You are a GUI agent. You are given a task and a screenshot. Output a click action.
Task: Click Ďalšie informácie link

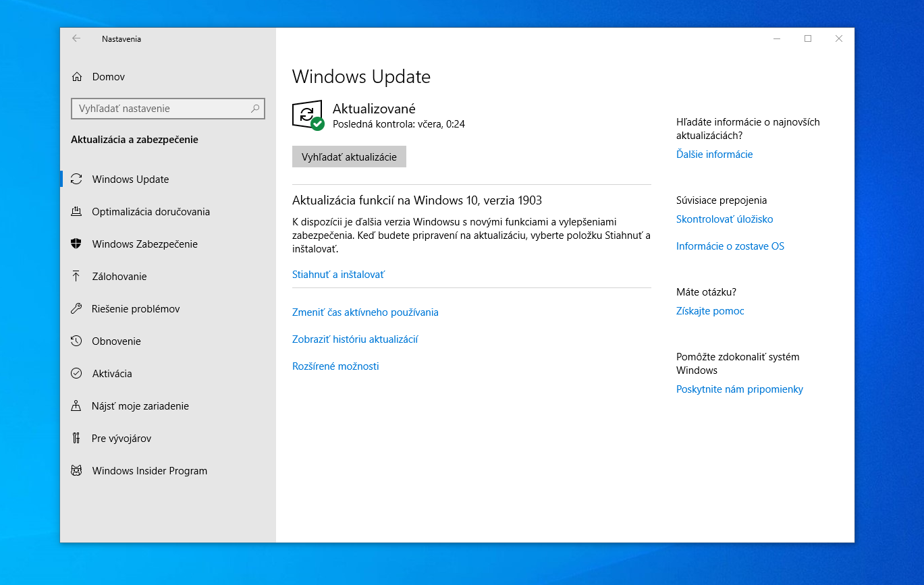click(714, 155)
